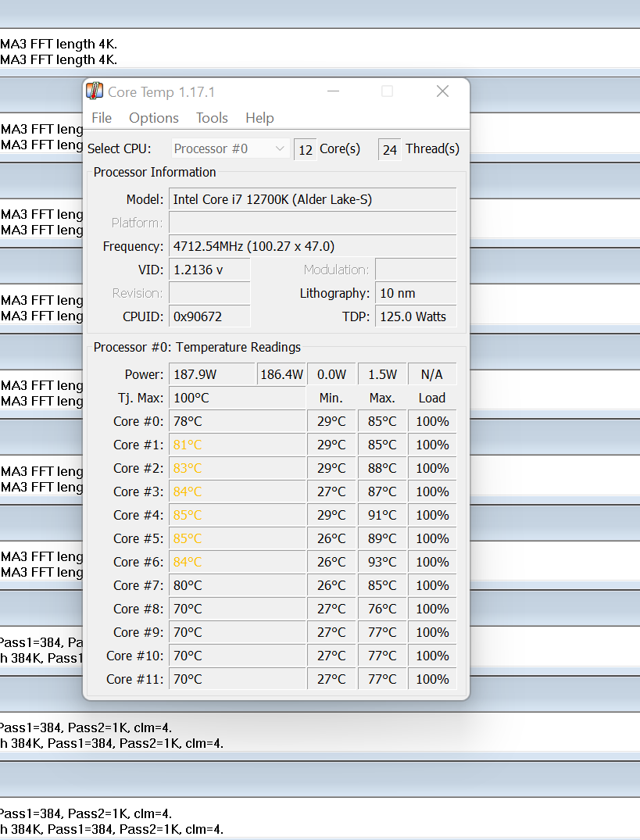Viewport: 640px width, 840px height.
Task: Select the Model field Intel Core i7 12700K
Action: tap(313, 199)
